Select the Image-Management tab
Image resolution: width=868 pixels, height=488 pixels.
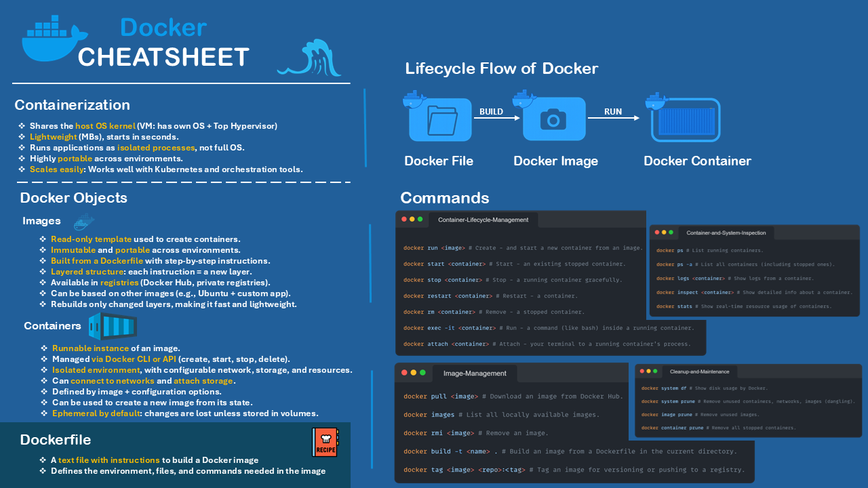coord(475,373)
